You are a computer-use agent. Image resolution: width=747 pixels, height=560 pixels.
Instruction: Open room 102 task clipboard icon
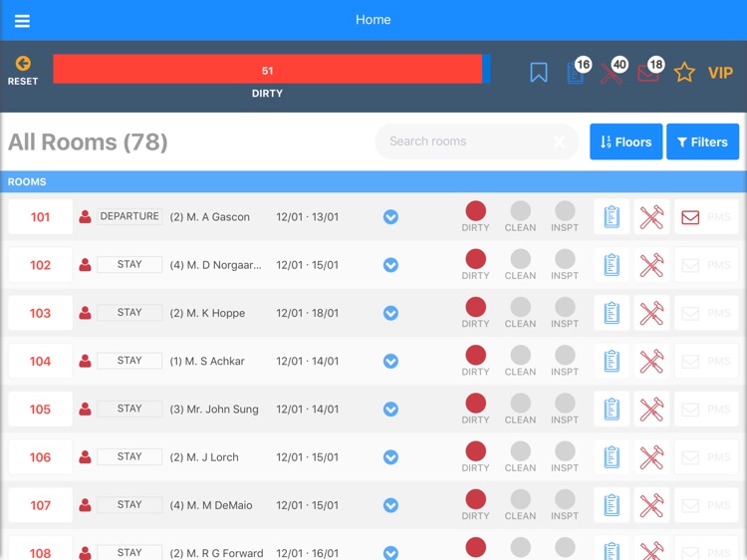612,265
